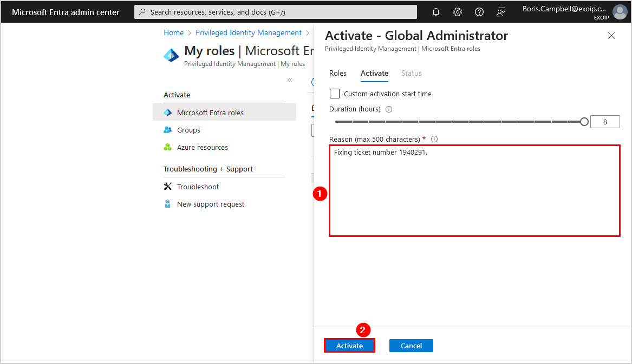Viewport: 632px width, 364px height.
Task: Click the help question mark icon
Action: 479,12
